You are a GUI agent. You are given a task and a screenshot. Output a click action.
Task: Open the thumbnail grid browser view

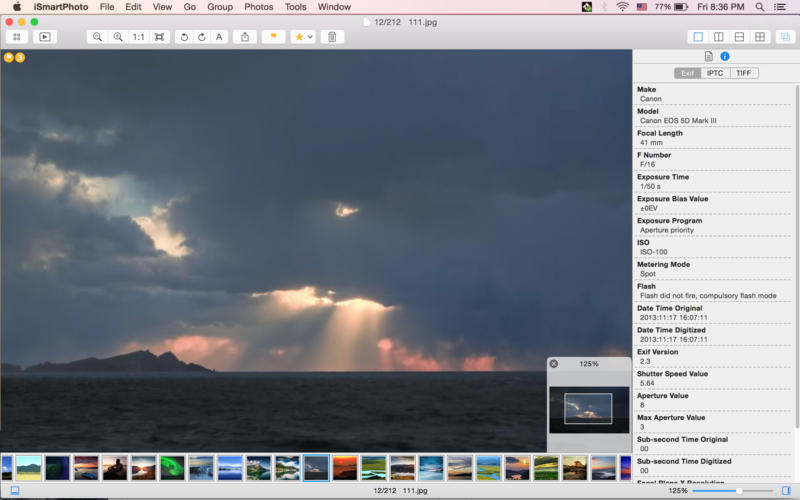coord(16,37)
